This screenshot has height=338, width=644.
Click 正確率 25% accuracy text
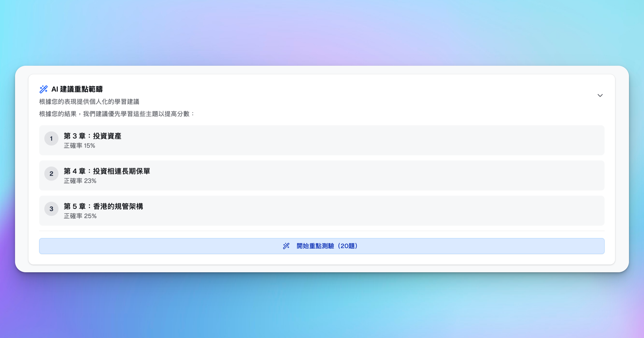(80, 216)
